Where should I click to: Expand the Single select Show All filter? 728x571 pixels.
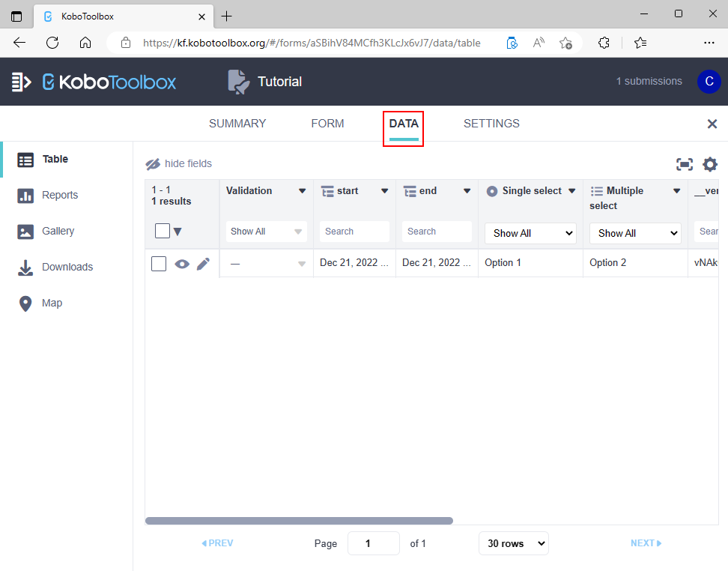pyautogui.click(x=530, y=233)
